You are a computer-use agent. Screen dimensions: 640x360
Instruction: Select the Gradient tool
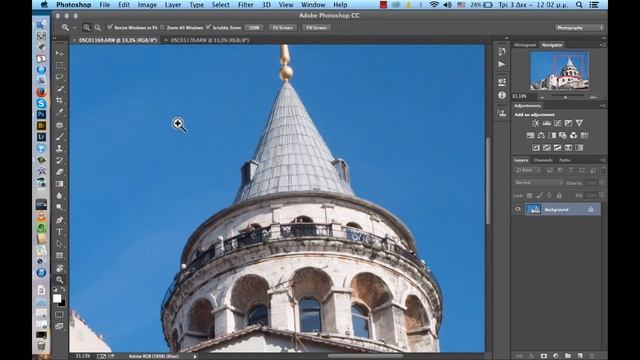pyautogui.click(x=60, y=184)
